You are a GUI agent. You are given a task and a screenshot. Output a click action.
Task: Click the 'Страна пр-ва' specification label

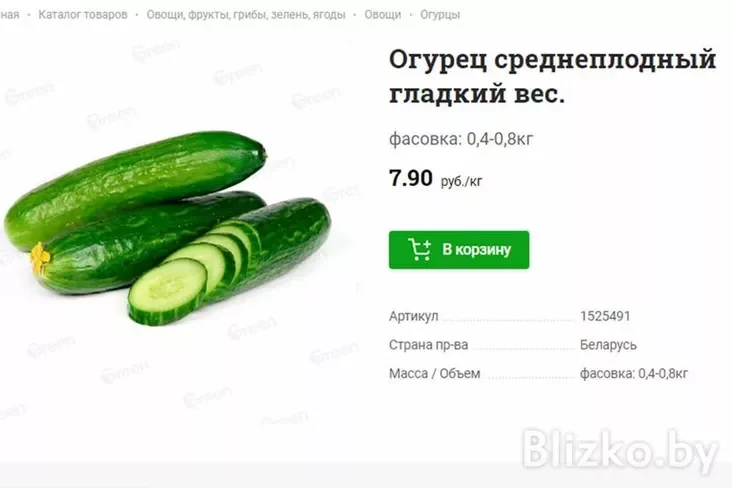(x=428, y=345)
